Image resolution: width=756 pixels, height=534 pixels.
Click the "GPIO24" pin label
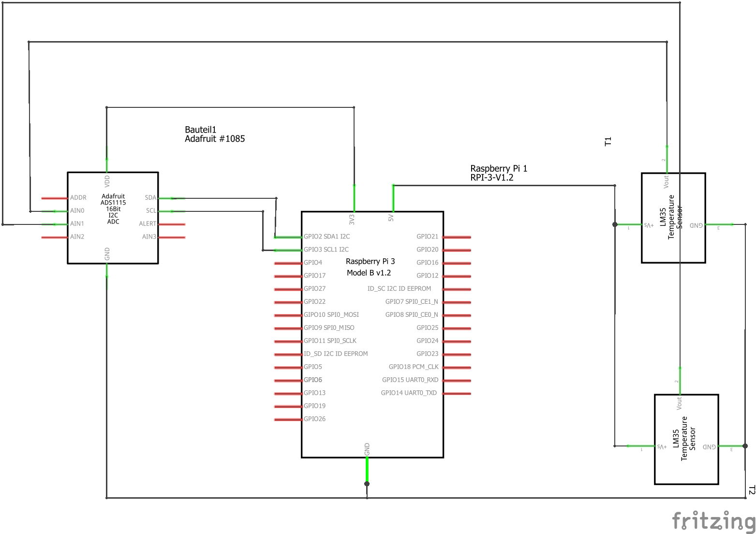428,341
